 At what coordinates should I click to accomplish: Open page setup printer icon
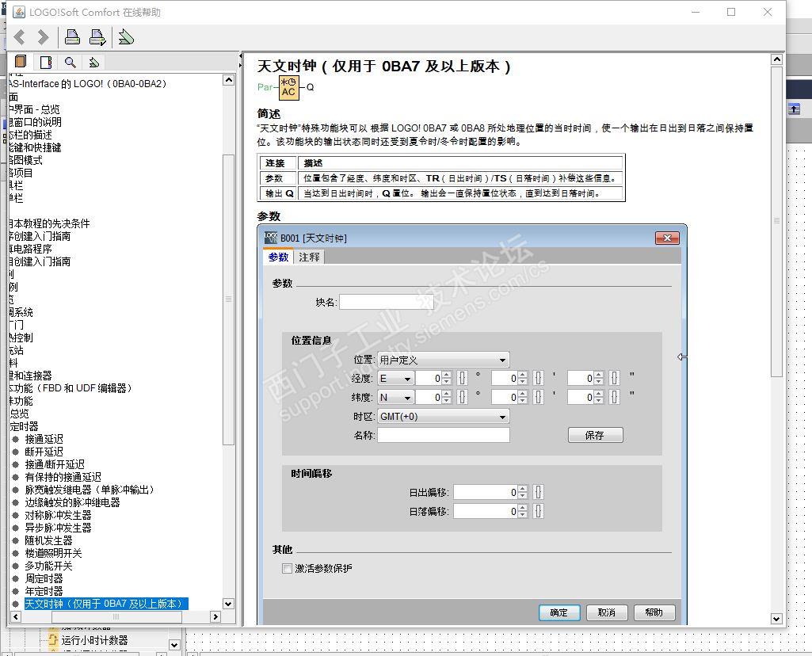pos(98,37)
